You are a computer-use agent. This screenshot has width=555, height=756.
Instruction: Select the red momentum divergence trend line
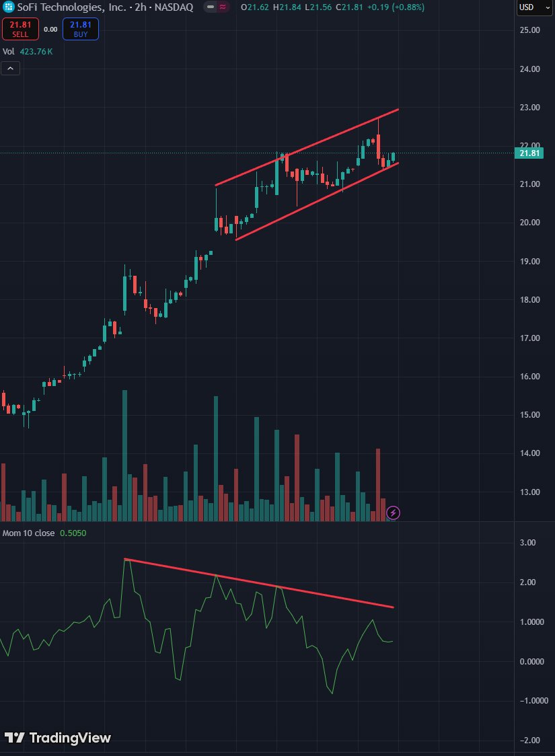point(259,583)
